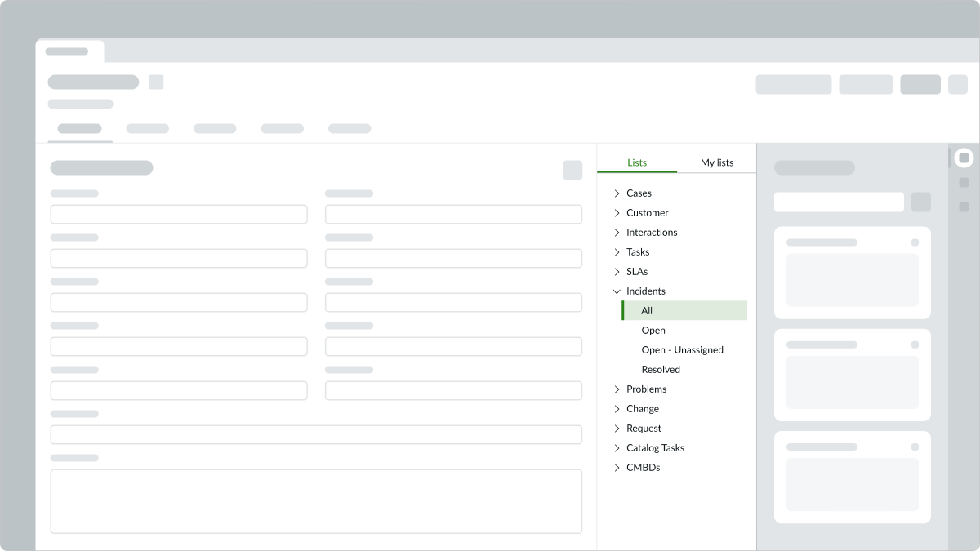Click the search icon beside the right panel search field
Viewport: 980px width, 551px height.
(921, 202)
